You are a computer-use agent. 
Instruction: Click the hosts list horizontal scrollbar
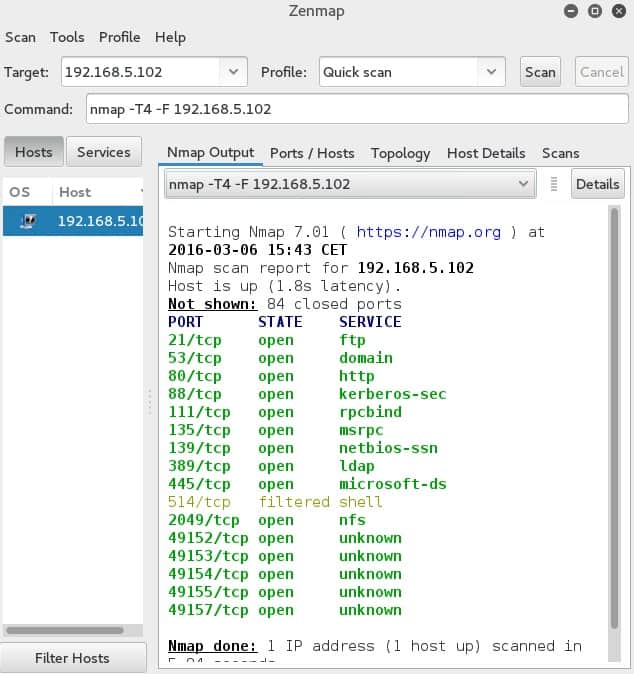click(65, 631)
